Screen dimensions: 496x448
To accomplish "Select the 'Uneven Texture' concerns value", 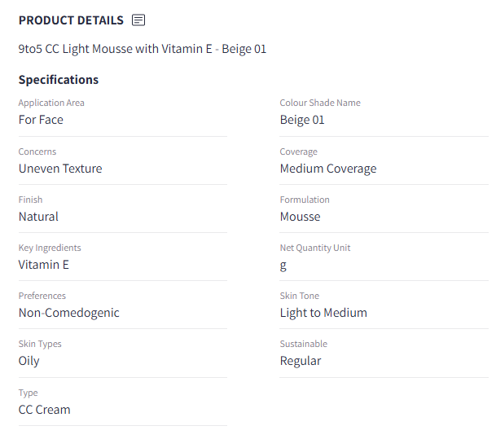I will pos(60,169).
